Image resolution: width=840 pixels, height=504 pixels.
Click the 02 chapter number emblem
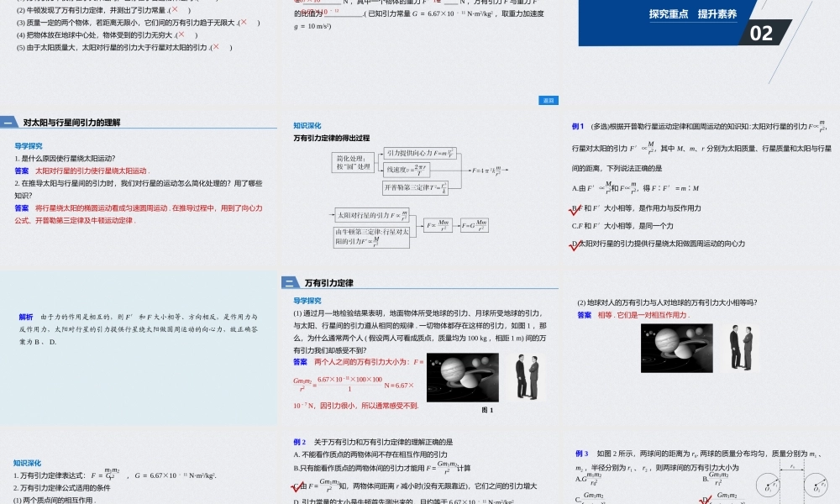[x=761, y=32]
